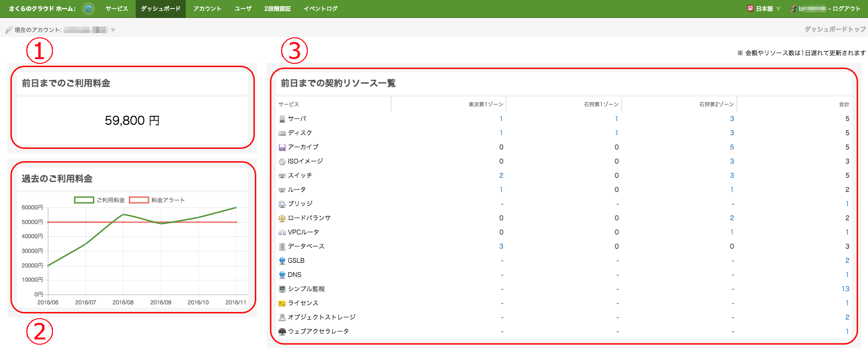Click さくらのクラウド ホーム link
The width and height of the screenshot is (868, 364).
pyautogui.click(x=42, y=9)
